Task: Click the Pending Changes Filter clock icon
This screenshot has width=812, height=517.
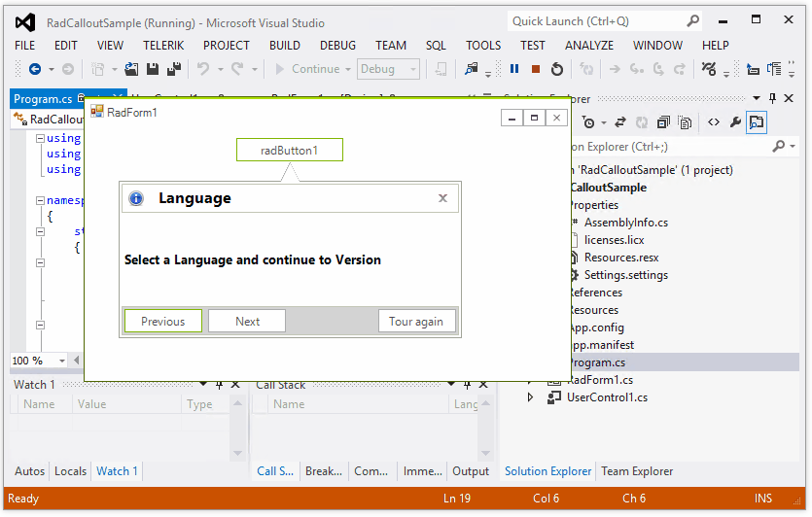Action: coord(588,122)
